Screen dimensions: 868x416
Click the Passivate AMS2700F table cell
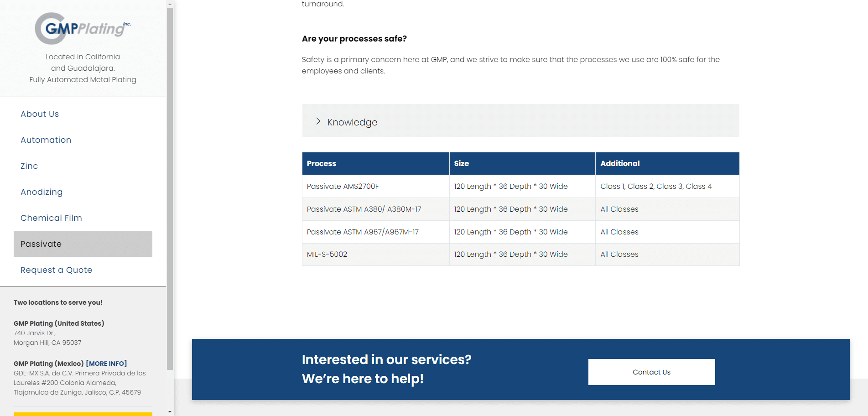click(343, 186)
